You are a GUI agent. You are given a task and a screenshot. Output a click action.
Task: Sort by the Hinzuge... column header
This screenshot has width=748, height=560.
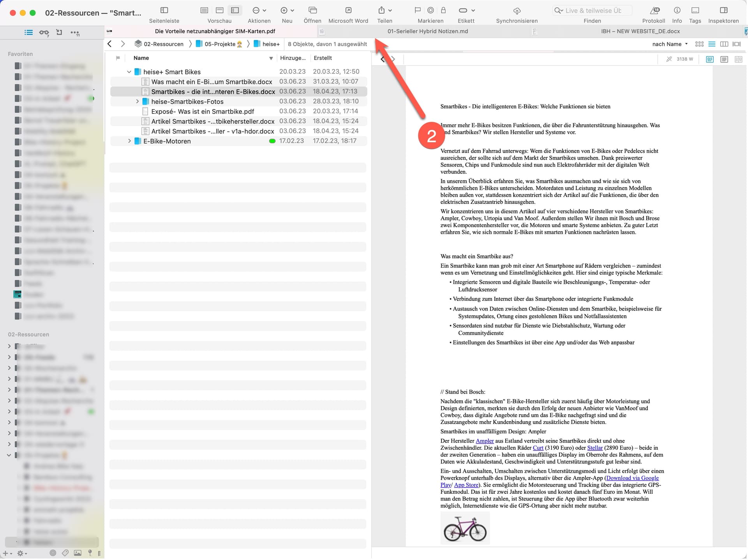293,58
